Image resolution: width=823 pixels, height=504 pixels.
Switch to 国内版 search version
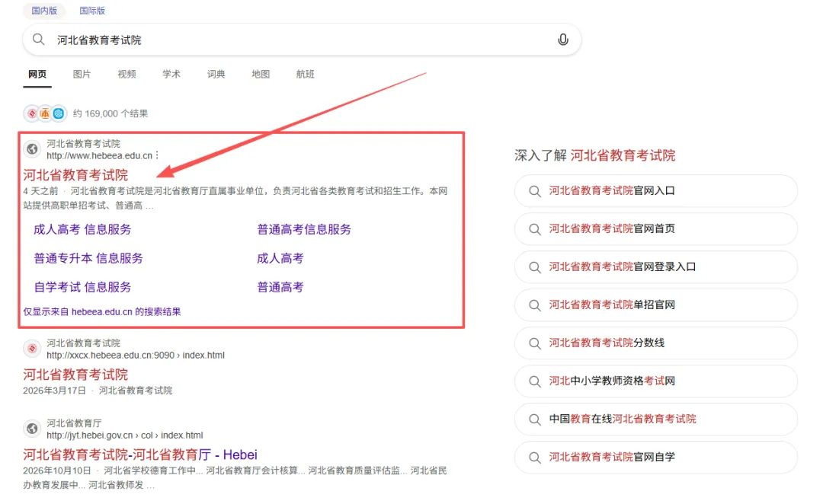[x=44, y=11]
